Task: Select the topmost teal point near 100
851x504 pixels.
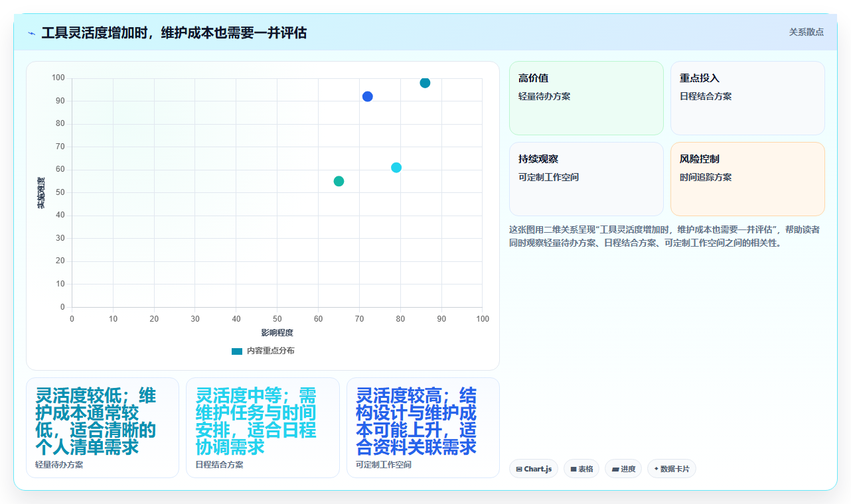Action: click(x=425, y=83)
